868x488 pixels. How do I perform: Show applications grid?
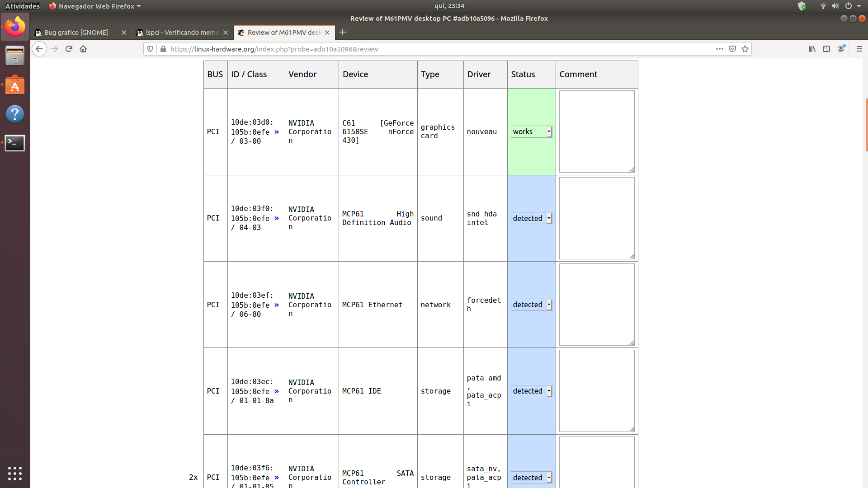(x=15, y=473)
